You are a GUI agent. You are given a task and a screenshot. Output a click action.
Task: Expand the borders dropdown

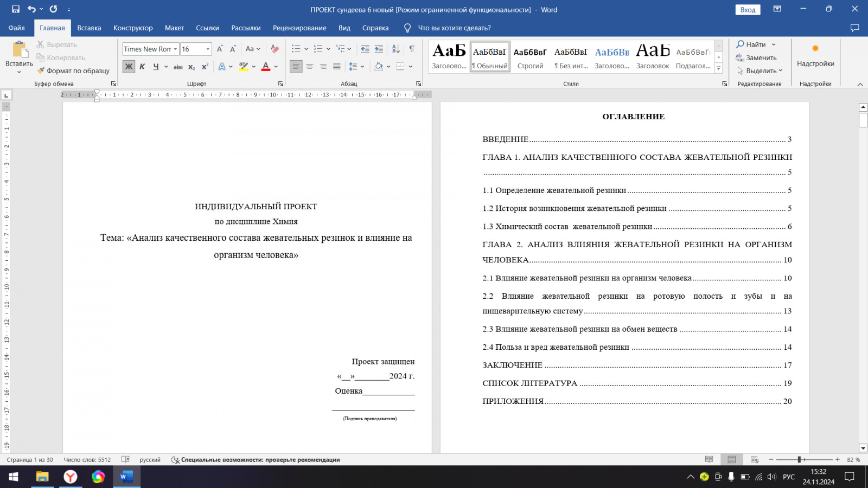tap(411, 67)
